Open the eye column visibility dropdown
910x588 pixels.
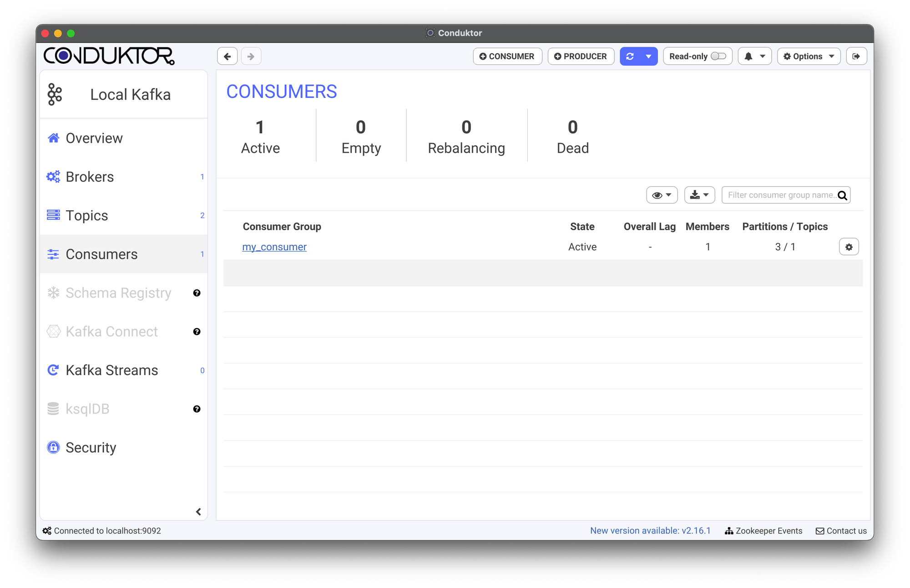(662, 195)
